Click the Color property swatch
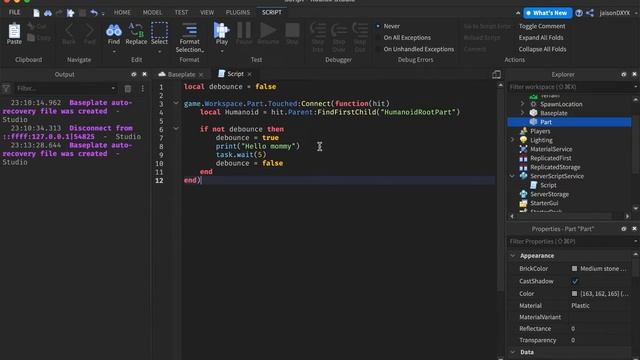 coord(574,293)
